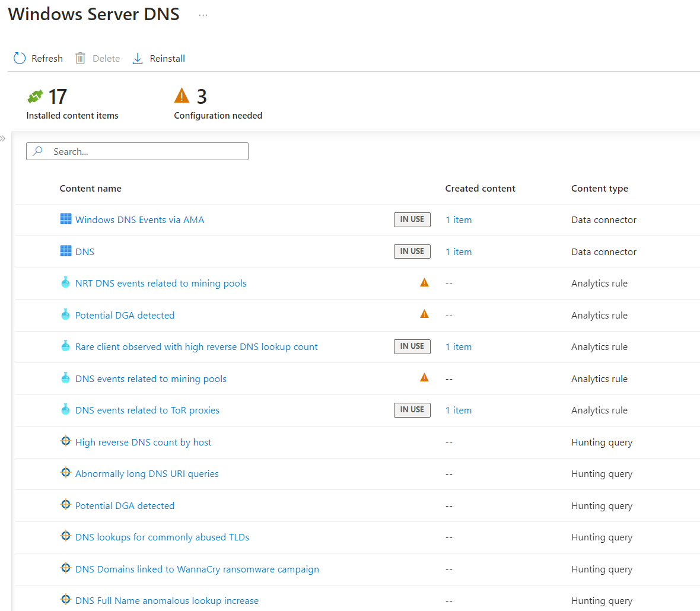
Task: Open DNS lookups for commonly abused TLDs
Action: pos(162,537)
